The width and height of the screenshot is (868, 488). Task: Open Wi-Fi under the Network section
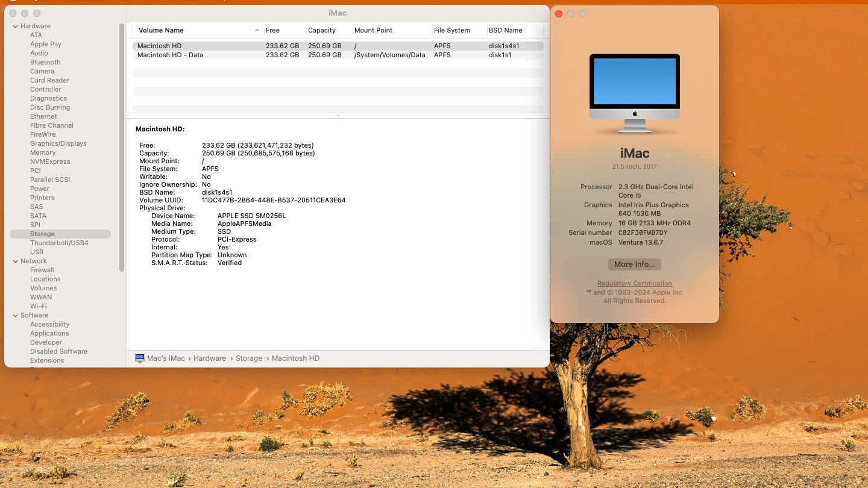38,306
